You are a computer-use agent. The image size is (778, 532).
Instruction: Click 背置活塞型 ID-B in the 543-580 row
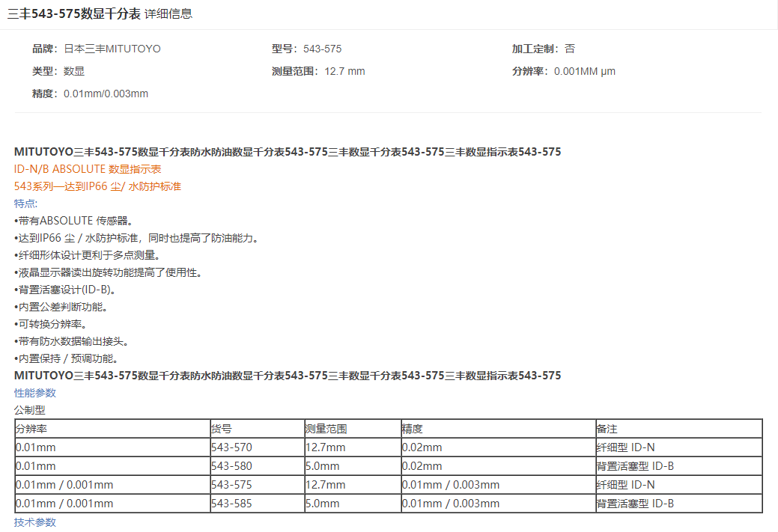click(x=635, y=466)
